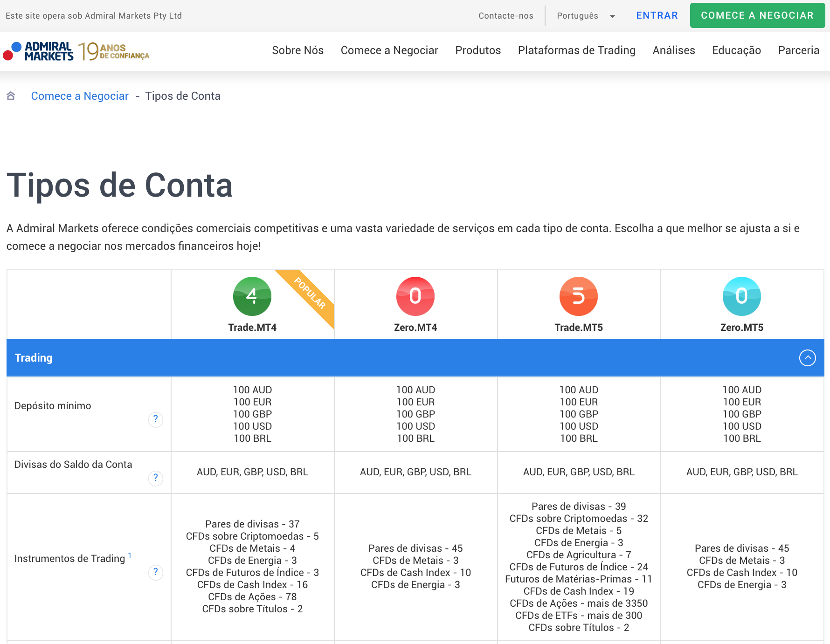Click the Comece a Negociar breadcrumb link

[80, 96]
